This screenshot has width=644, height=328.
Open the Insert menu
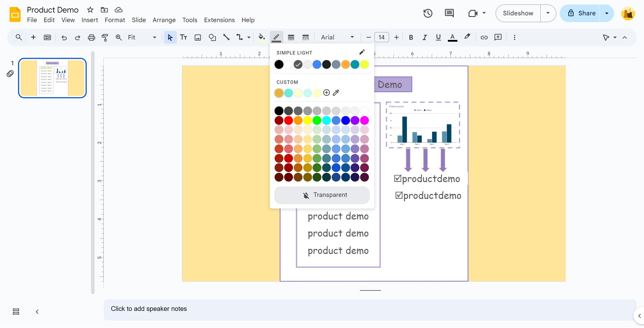point(90,20)
